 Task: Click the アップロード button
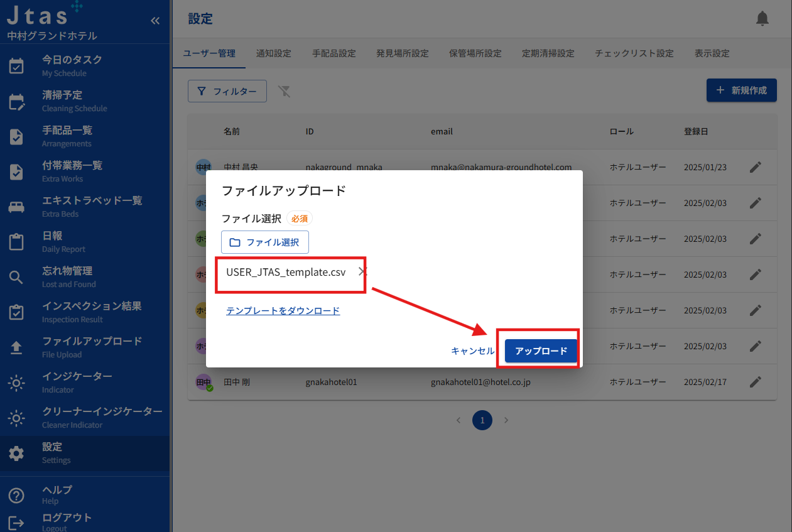tap(541, 351)
